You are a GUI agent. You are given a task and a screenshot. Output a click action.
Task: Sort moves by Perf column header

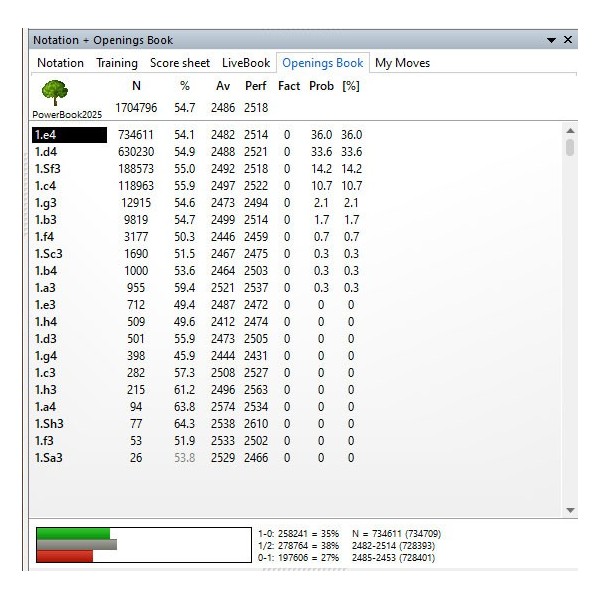[x=255, y=86]
